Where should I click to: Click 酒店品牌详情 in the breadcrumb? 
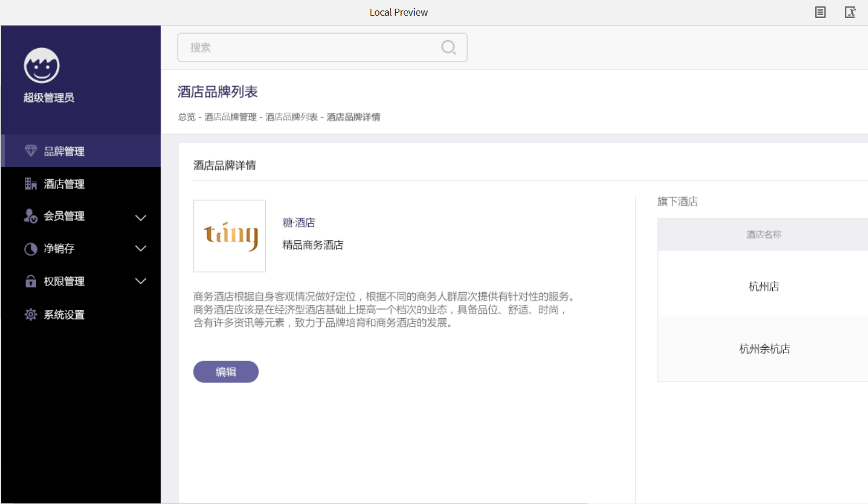point(353,117)
